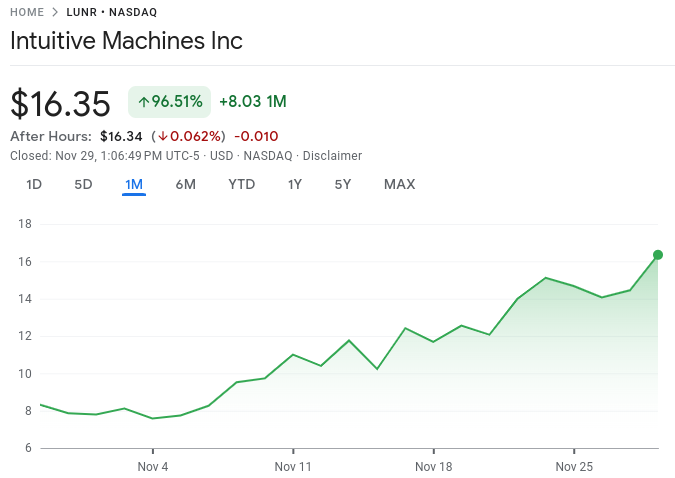Click the Nov 4 date label on axis

pyautogui.click(x=153, y=467)
